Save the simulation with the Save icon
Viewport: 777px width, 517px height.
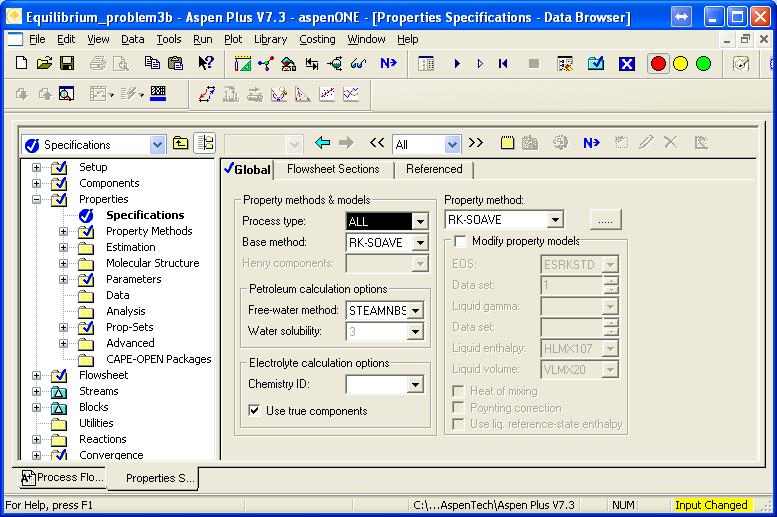[x=67, y=63]
